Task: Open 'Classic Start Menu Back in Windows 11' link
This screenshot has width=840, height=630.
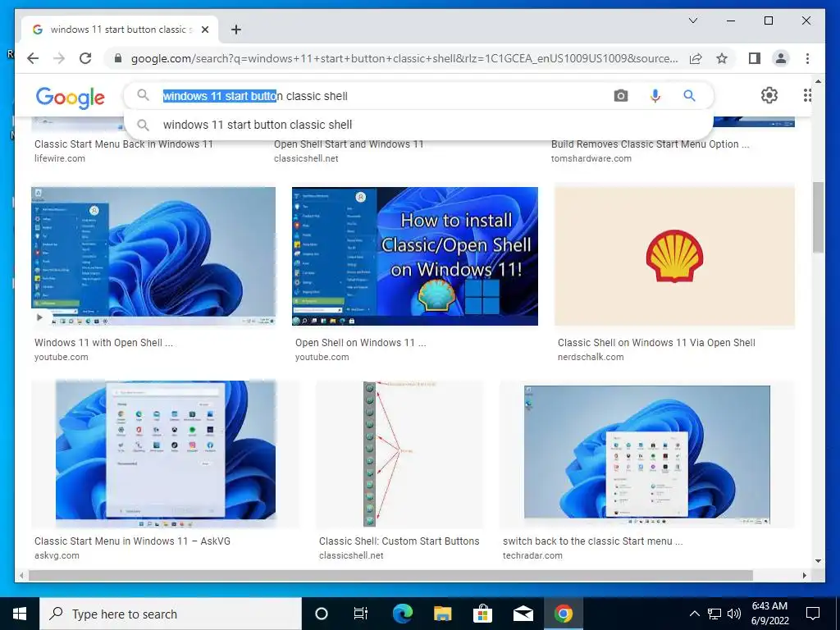Action: click(124, 144)
